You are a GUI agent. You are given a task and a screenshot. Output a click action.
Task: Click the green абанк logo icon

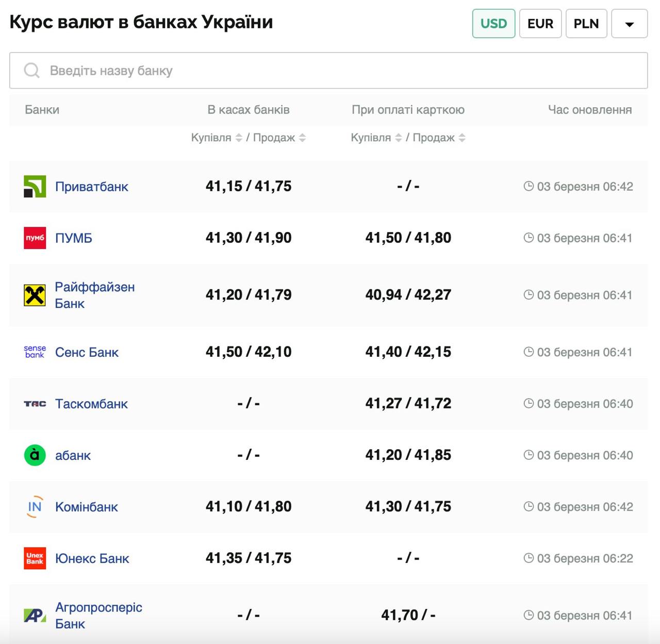(x=35, y=455)
